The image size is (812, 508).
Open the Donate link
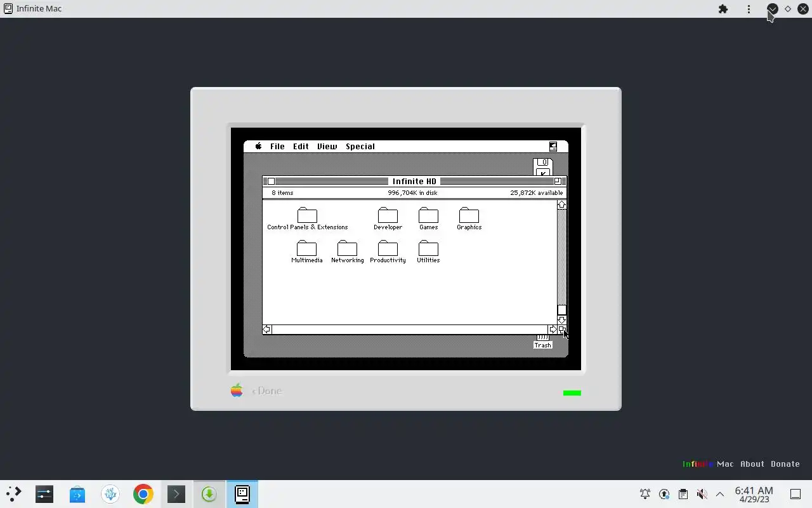pyautogui.click(x=785, y=464)
